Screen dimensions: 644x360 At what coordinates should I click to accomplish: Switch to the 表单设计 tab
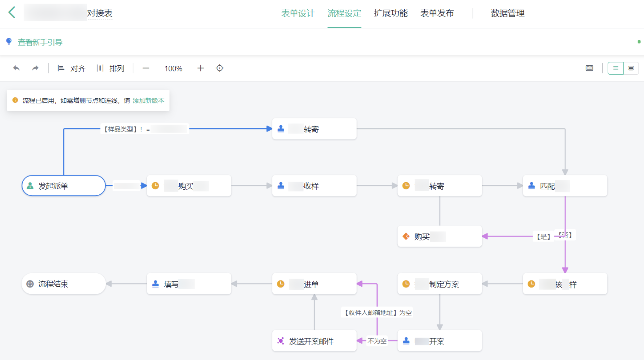[x=298, y=13]
